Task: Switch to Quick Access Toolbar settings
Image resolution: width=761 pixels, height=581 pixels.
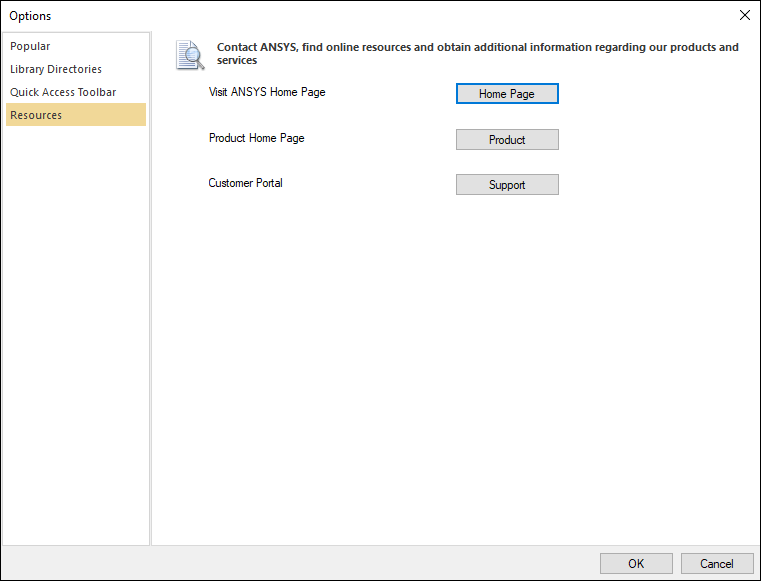Action: 76,92
